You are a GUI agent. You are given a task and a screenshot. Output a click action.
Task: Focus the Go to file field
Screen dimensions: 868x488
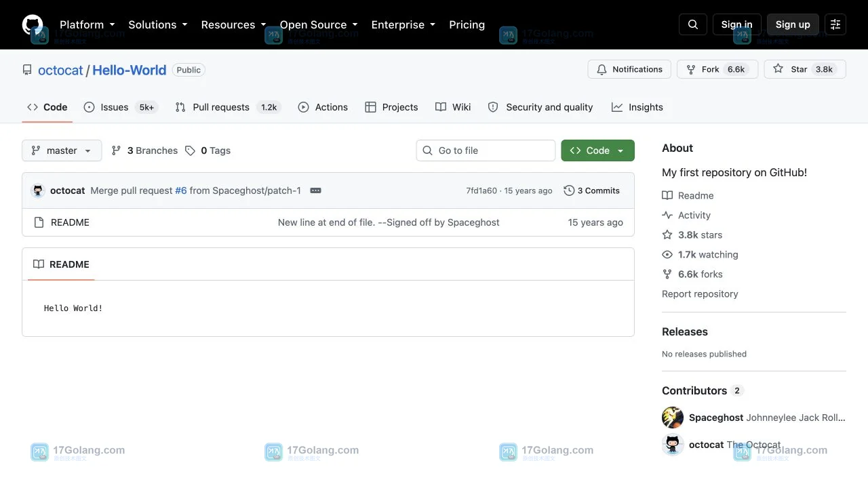[486, 150]
